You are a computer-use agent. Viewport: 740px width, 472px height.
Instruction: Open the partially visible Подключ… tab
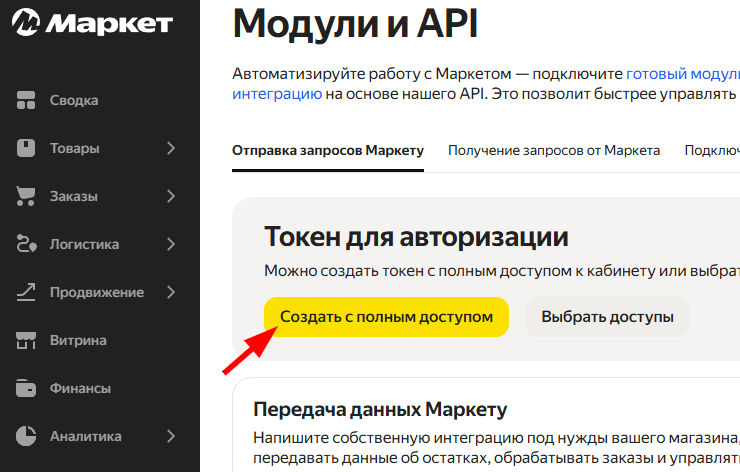[x=712, y=151]
